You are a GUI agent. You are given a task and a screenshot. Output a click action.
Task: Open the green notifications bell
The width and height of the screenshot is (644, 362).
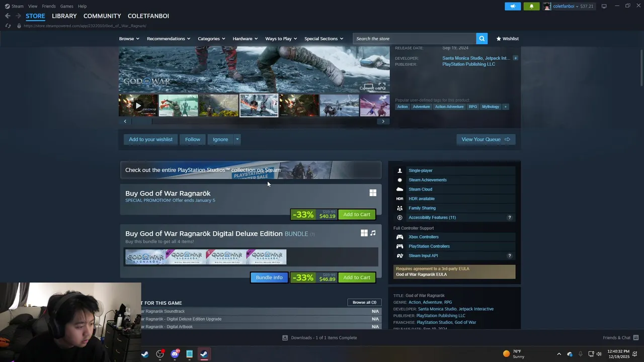pos(531,6)
